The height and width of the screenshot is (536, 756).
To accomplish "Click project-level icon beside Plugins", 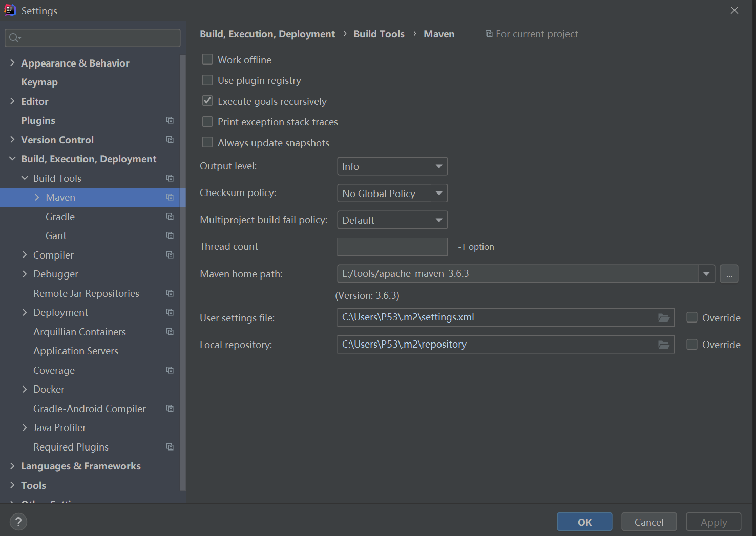I will 170,120.
